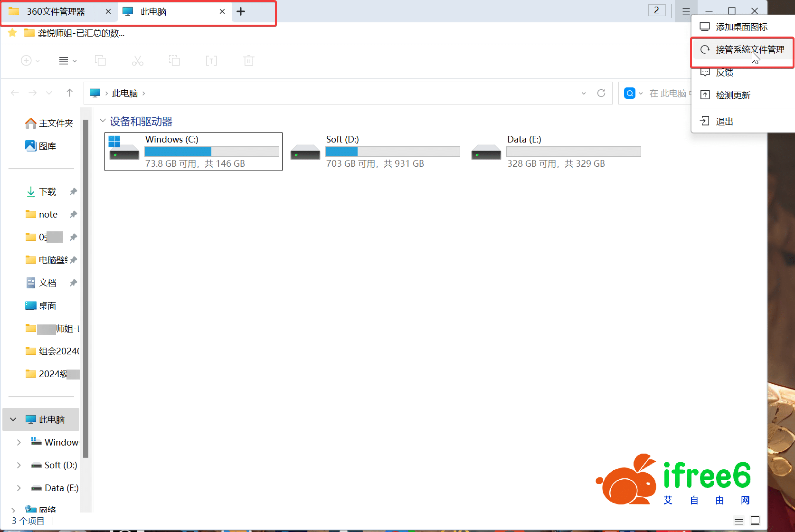Click the up directory arrow
The image size is (795, 532).
pos(70,93)
